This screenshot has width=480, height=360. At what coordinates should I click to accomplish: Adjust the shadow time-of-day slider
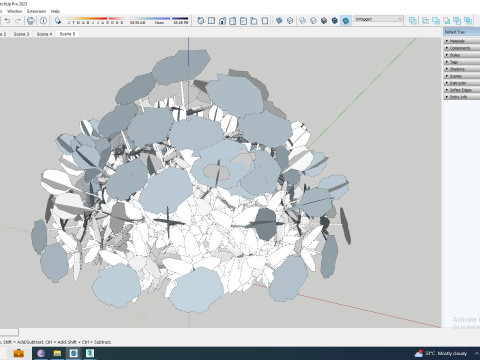coord(159,21)
